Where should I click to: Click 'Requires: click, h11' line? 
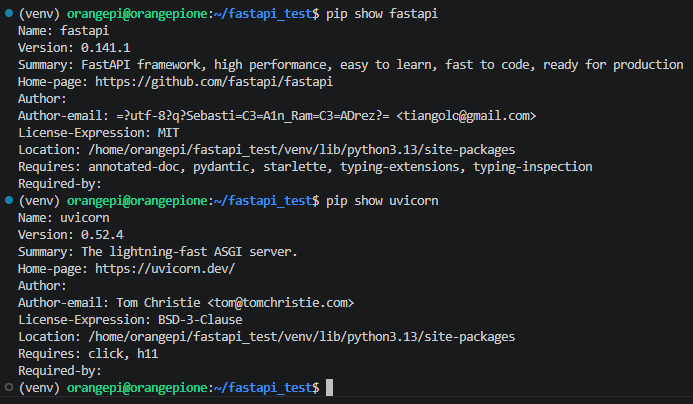pos(88,354)
